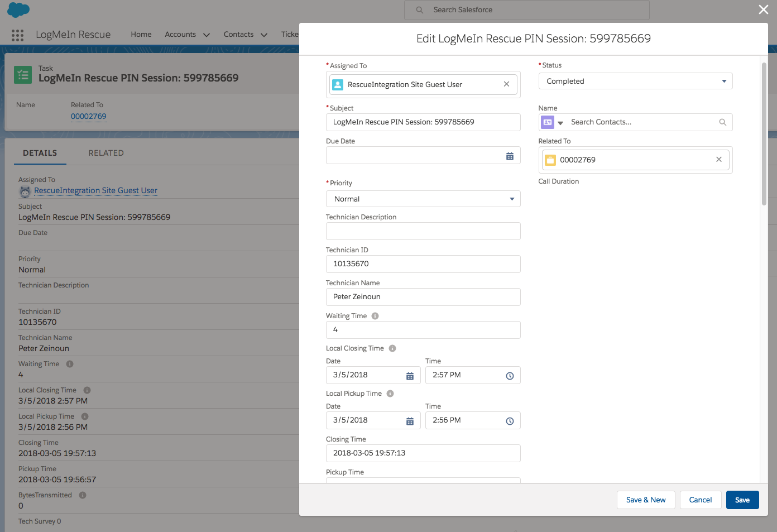
Task: Open the Status dropdown showing Completed
Action: (x=635, y=81)
